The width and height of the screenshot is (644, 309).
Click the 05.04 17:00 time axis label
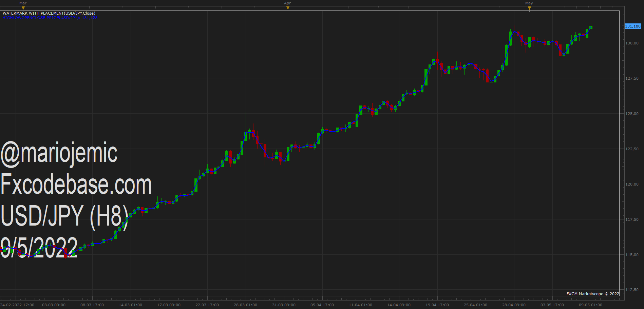[322, 305]
